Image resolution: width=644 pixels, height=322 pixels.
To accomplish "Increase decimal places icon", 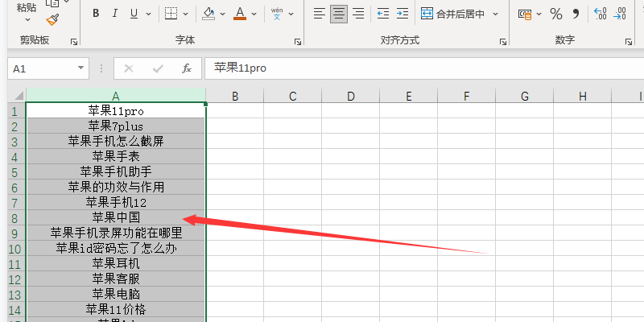I will tap(601, 14).
